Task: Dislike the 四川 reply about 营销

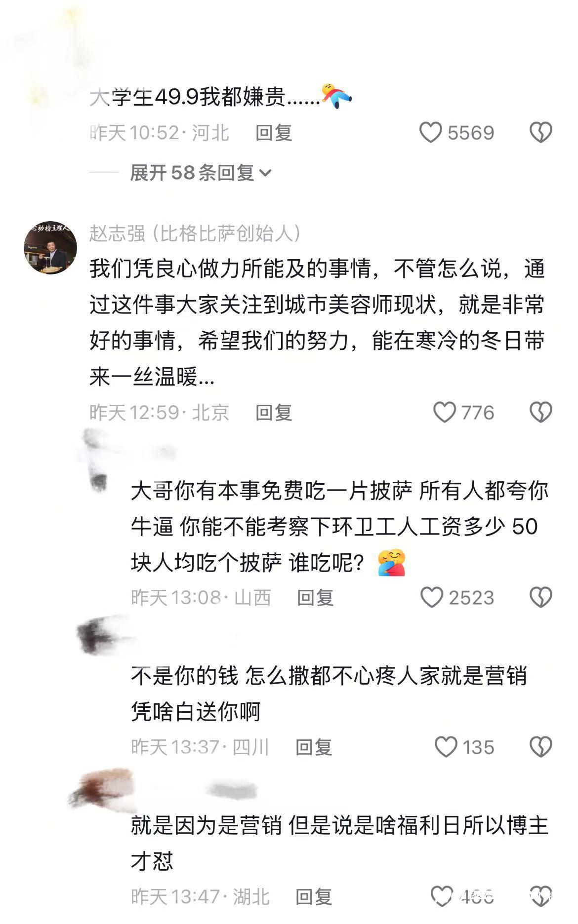Action: click(540, 747)
